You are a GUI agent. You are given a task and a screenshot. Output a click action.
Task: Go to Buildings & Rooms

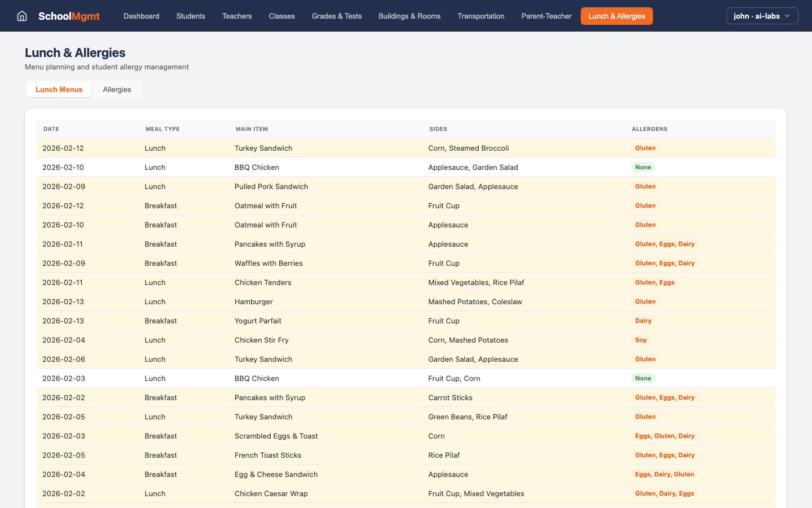[x=409, y=16]
